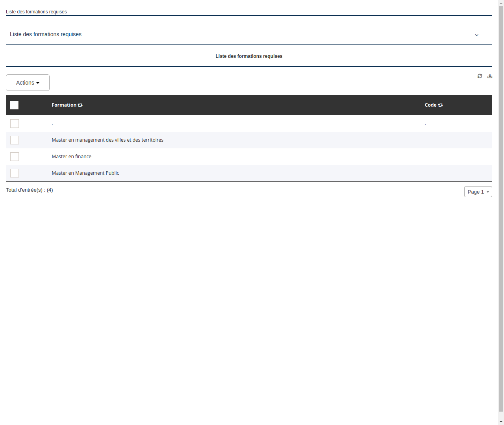Open the Page 1 selector
The width and height of the screenshot is (504, 425).
coord(478,192)
